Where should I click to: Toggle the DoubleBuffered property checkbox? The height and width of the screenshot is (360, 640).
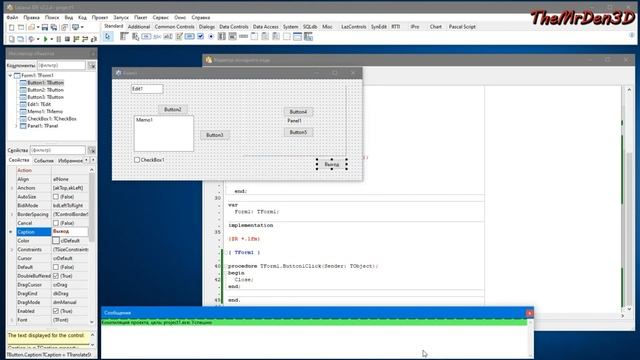[56, 276]
